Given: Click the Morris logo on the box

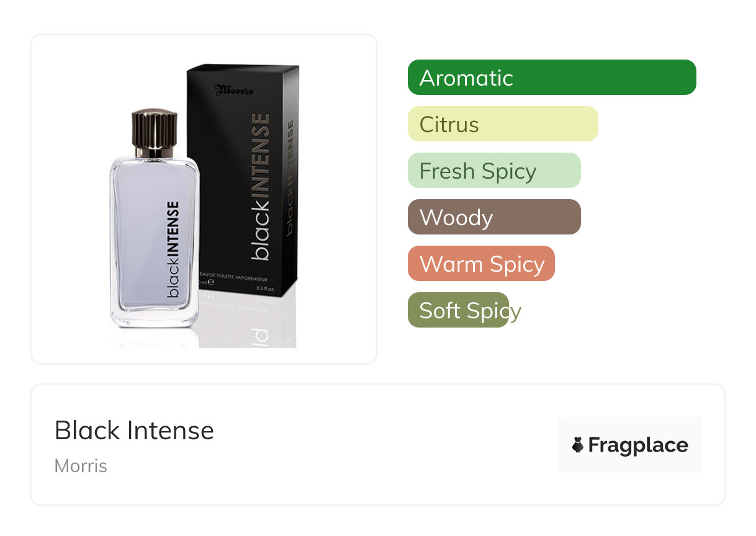Looking at the screenshot, I should (x=233, y=90).
